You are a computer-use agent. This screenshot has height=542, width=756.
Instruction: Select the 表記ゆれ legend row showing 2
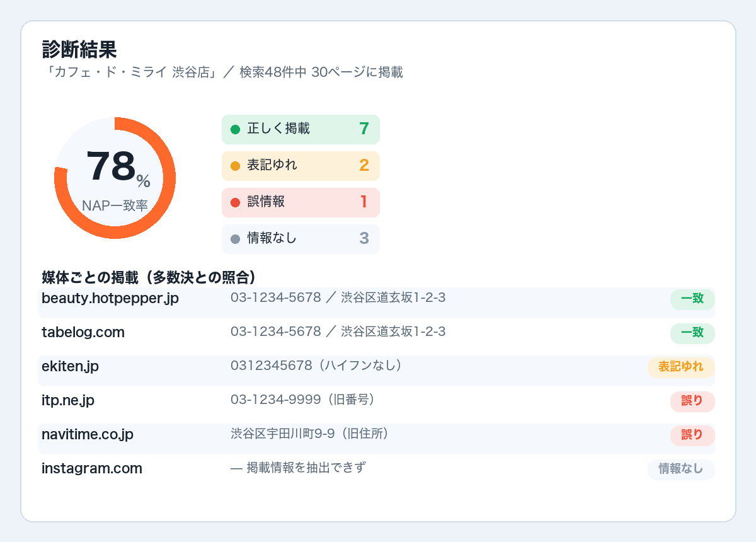[x=301, y=166]
